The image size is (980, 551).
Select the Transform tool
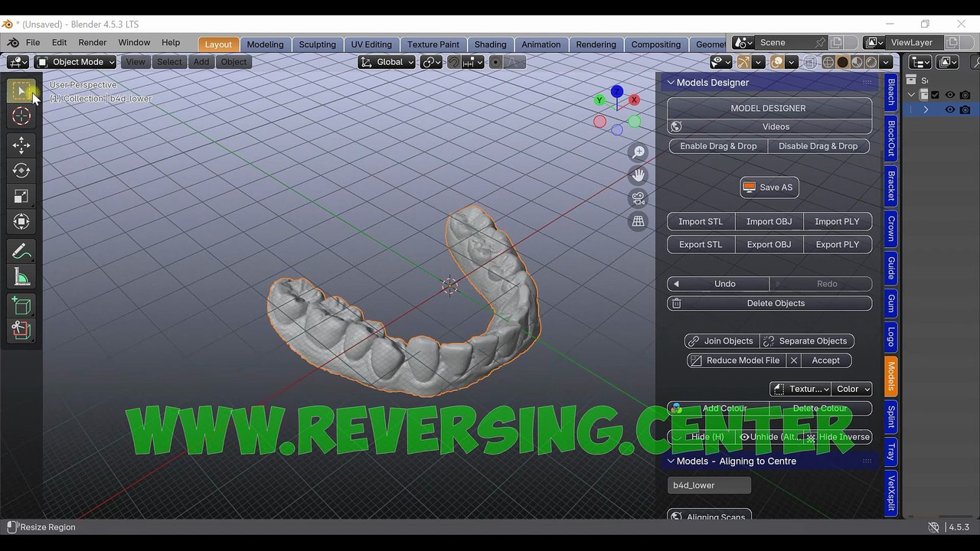click(21, 222)
